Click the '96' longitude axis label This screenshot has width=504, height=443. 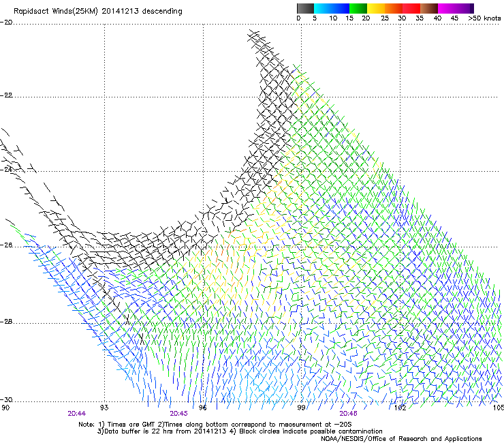[203, 408]
